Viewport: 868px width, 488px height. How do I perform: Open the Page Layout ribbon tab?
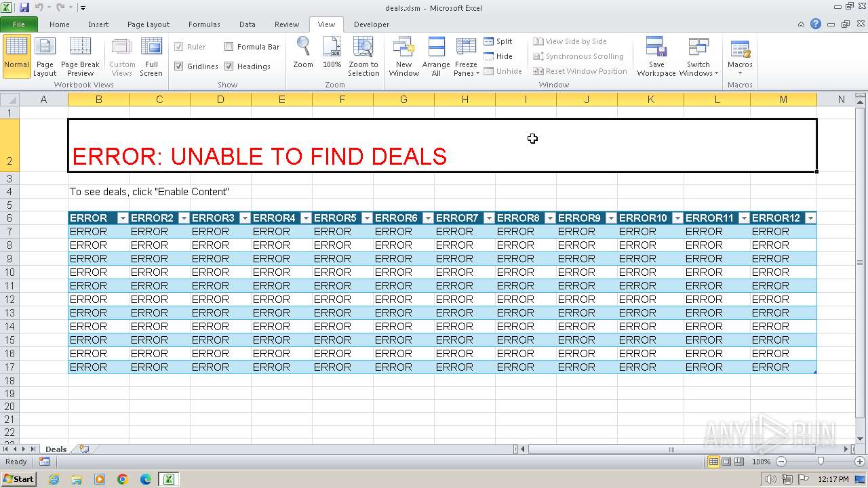(149, 24)
